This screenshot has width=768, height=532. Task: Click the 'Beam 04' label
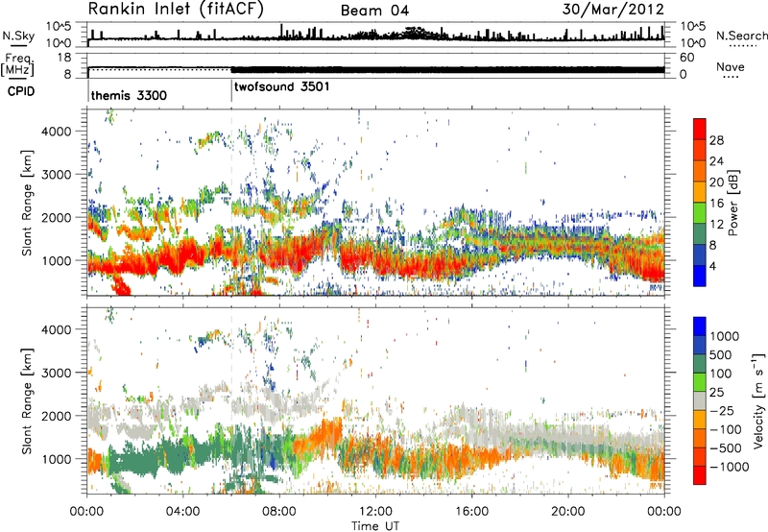click(x=374, y=11)
